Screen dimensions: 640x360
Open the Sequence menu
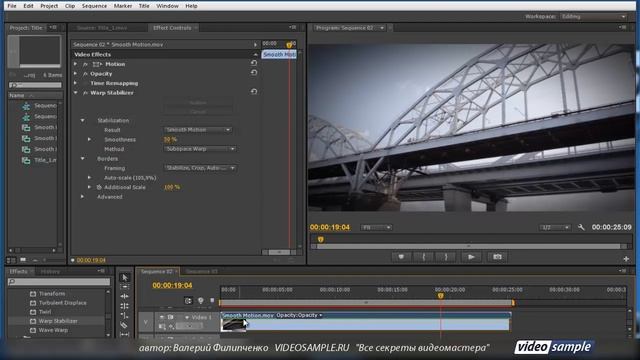[94, 6]
